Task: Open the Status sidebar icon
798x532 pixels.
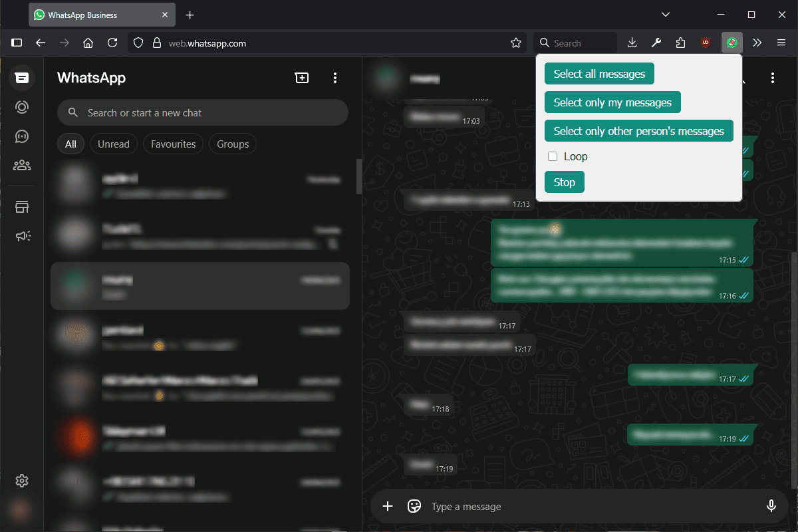Action: click(22, 107)
